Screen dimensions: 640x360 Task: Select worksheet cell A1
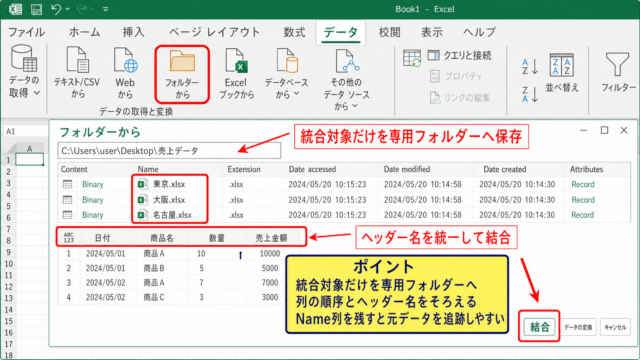pos(29,160)
